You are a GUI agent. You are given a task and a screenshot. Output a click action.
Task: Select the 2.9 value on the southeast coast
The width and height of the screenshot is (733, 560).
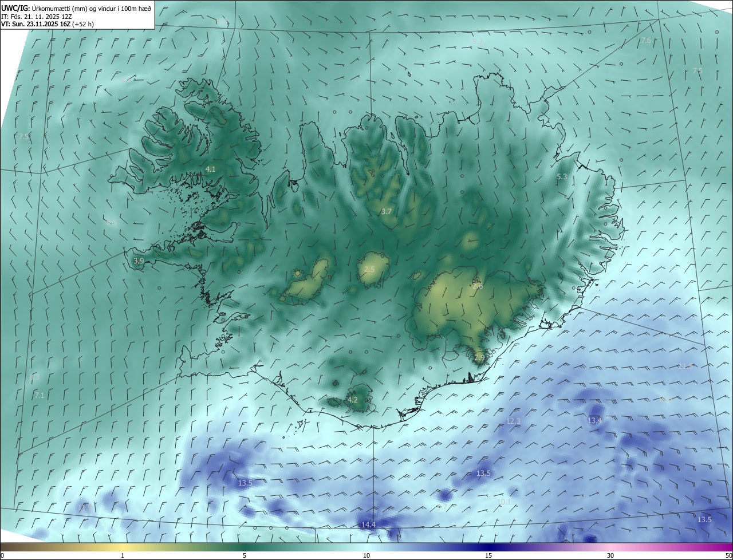(479, 357)
